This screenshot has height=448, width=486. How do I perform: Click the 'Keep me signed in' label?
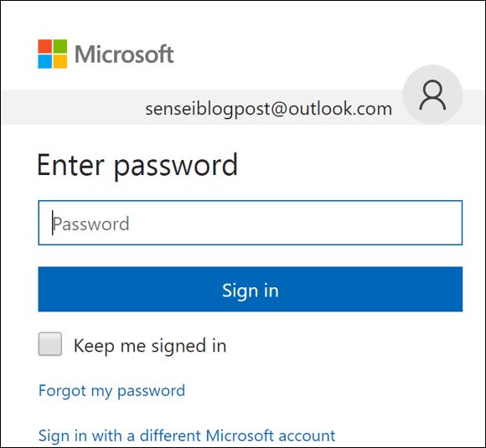click(150, 346)
